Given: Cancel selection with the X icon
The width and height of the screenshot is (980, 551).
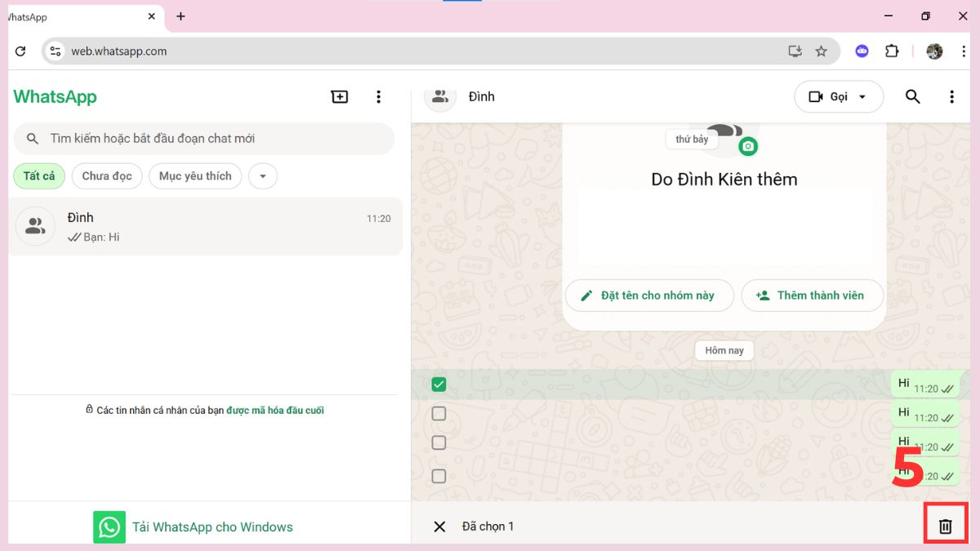Looking at the screenshot, I should pyautogui.click(x=440, y=526).
